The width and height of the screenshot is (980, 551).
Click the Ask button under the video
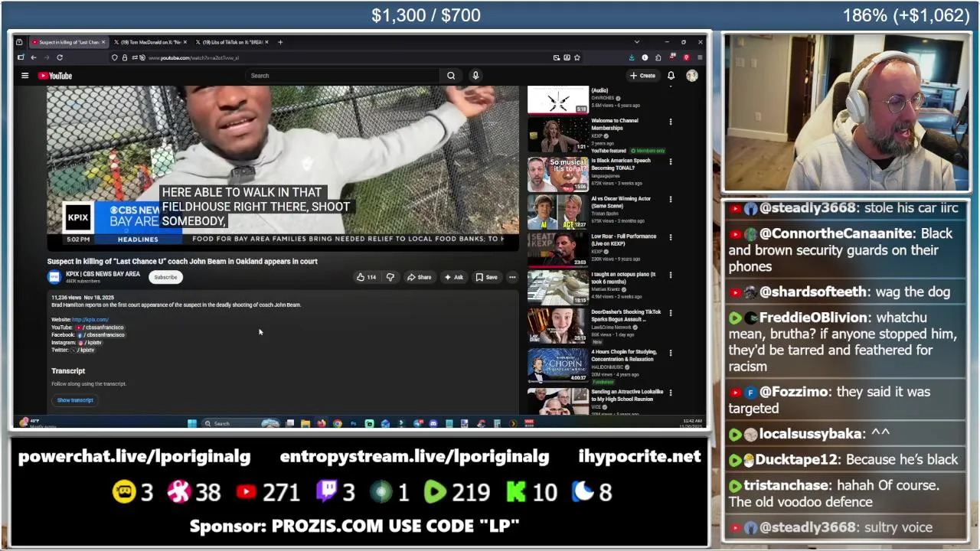(454, 277)
